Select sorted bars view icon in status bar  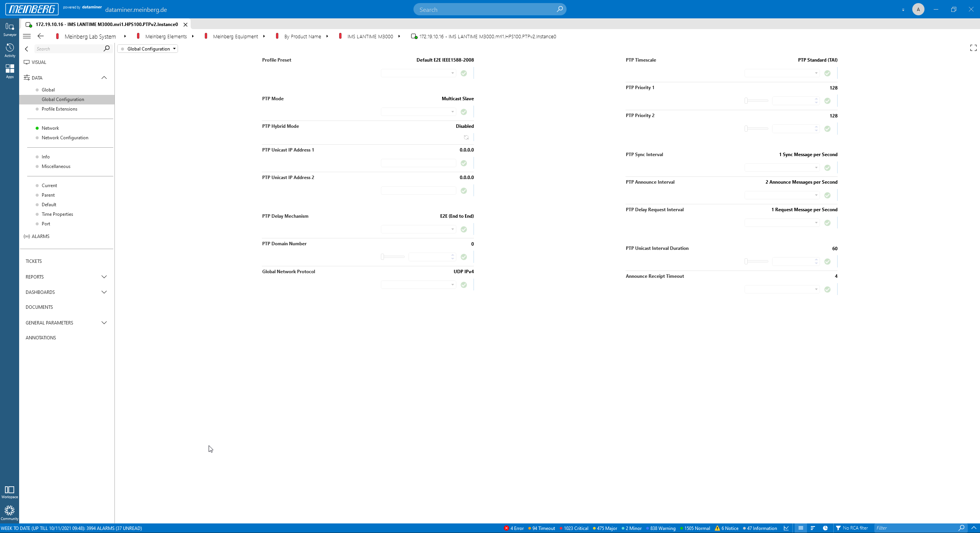pyautogui.click(x=813, y=528)
